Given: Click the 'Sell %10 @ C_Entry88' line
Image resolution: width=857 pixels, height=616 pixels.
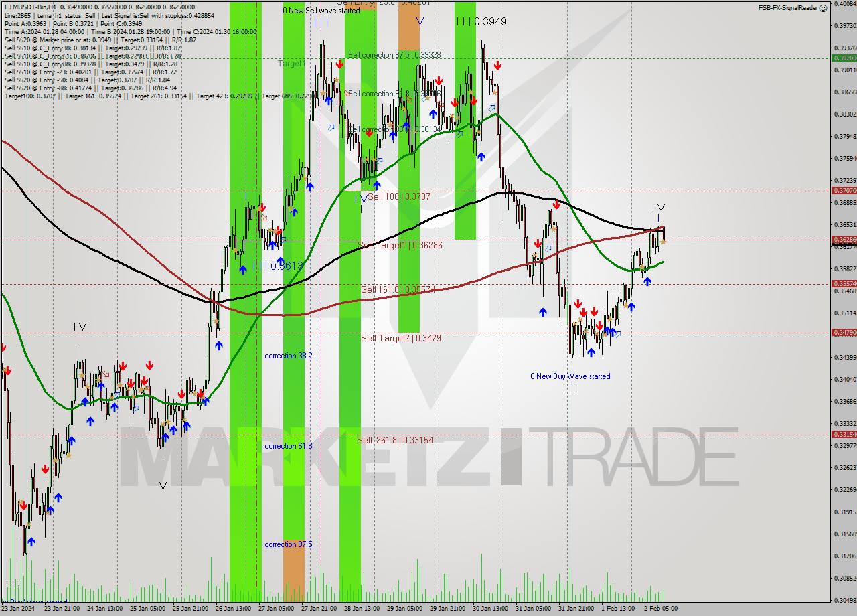Looking at the screenshot, I should (x=90, y=64).
